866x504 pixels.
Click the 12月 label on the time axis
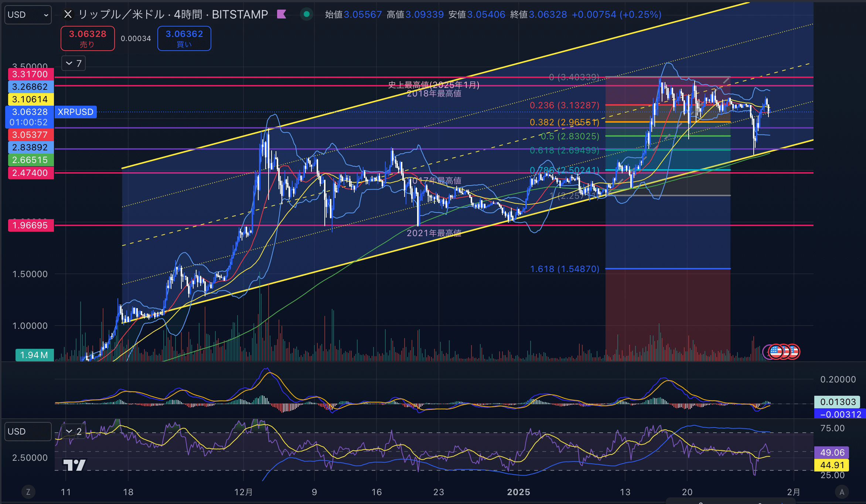tap(243, 492)
